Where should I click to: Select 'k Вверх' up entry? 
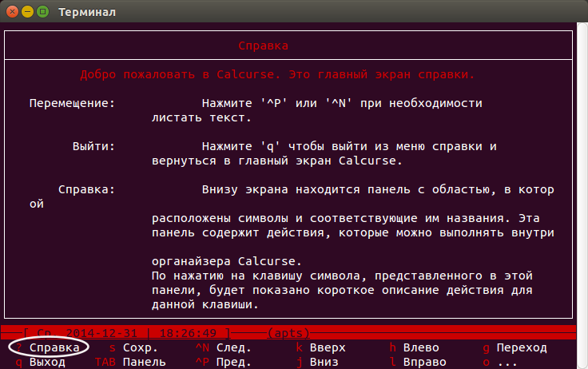pyautogui.click(x=320, y=347)
